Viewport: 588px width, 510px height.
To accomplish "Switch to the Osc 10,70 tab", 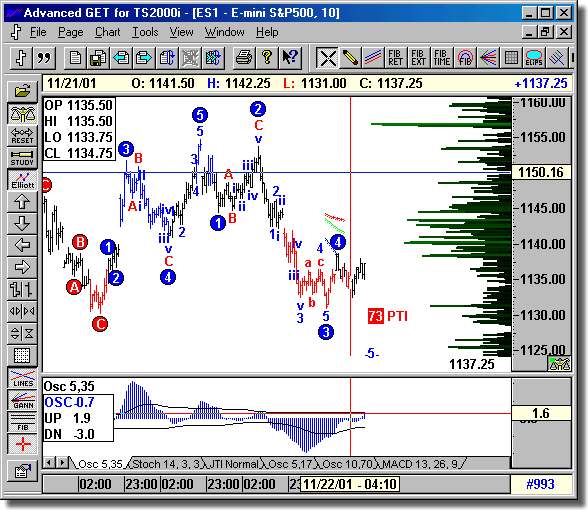I will [348, 464].
